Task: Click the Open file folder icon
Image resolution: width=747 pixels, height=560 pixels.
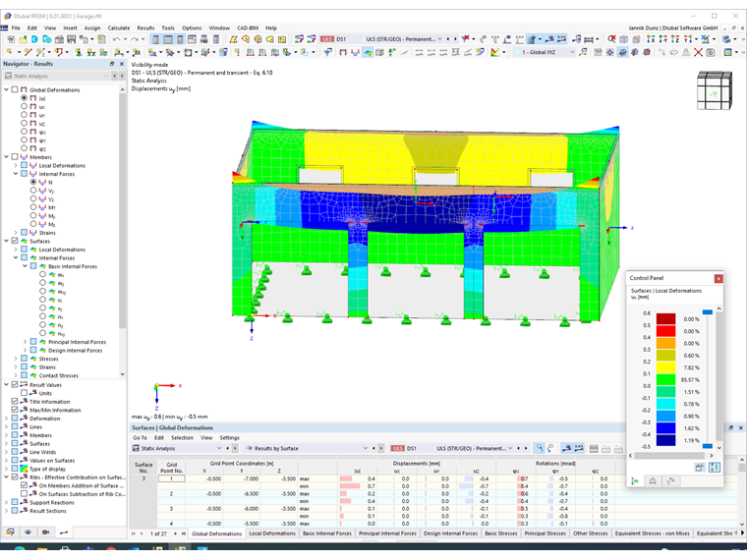Action: [x=23, y=39]
